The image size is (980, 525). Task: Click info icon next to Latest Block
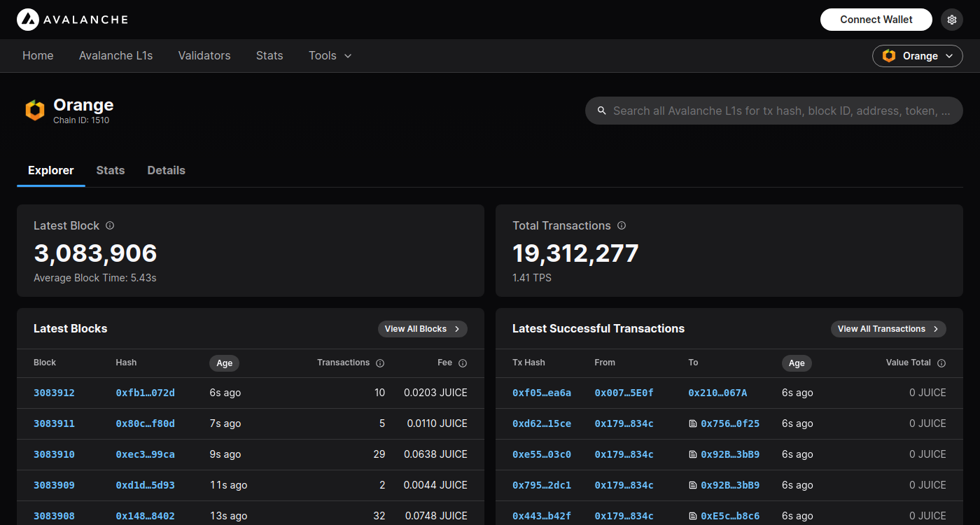point(110,225)
